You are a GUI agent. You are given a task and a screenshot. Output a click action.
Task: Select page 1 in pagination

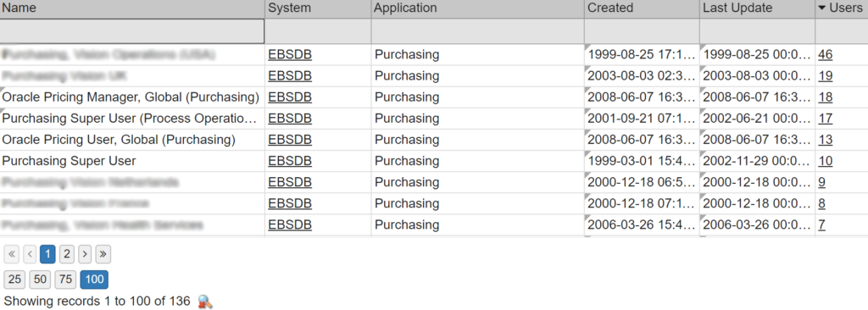click(48, 254)
